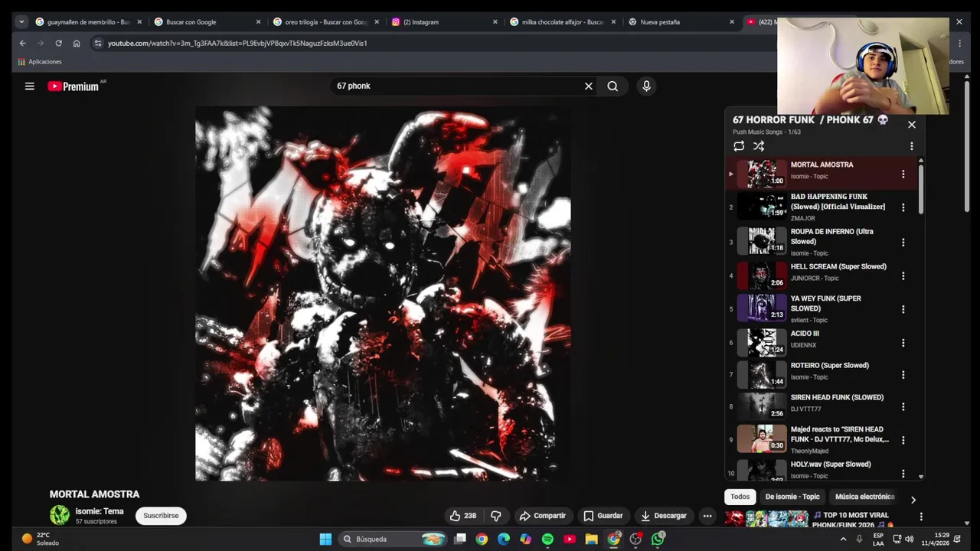
Task: Switch to milka chocolate alfajor tab
Action: [x=561, y=22]
